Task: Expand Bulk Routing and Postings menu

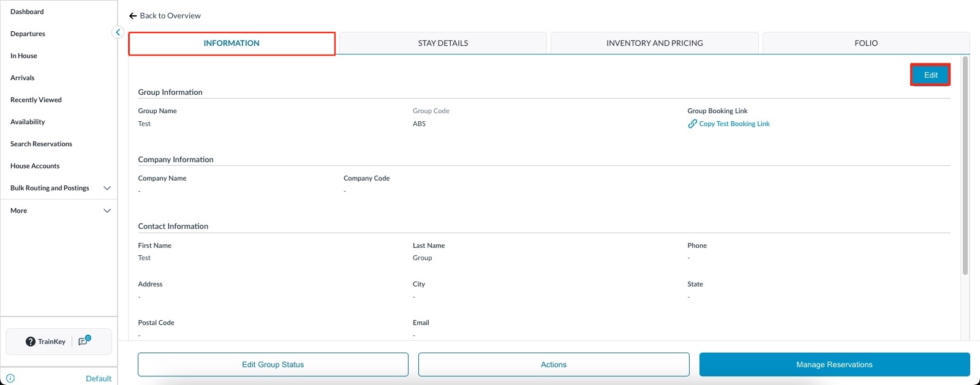Action: (x=107, y=188)
